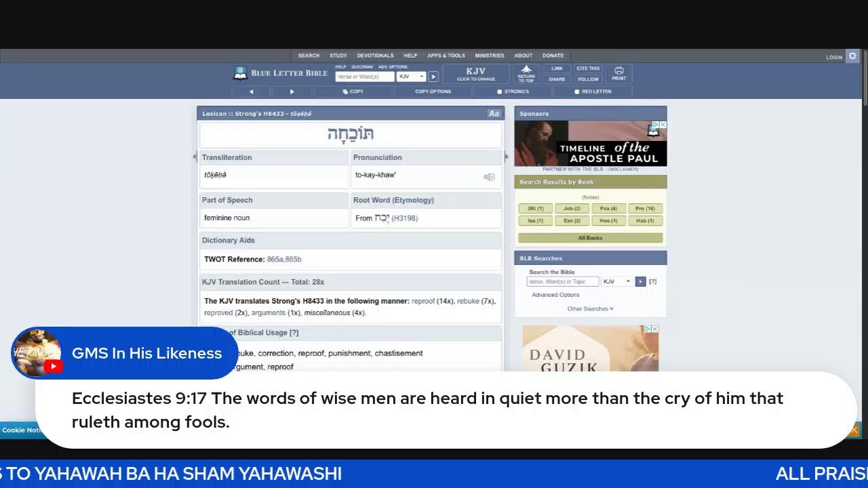Open the Help menu in top bar

pyautogui.click(x=410, y=56)
